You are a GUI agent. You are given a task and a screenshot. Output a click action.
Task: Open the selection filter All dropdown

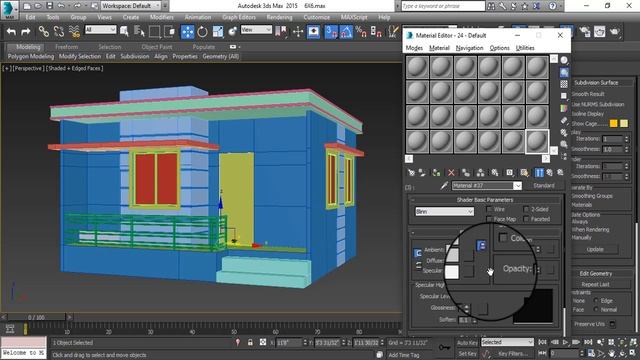click(x=100, y=29)
